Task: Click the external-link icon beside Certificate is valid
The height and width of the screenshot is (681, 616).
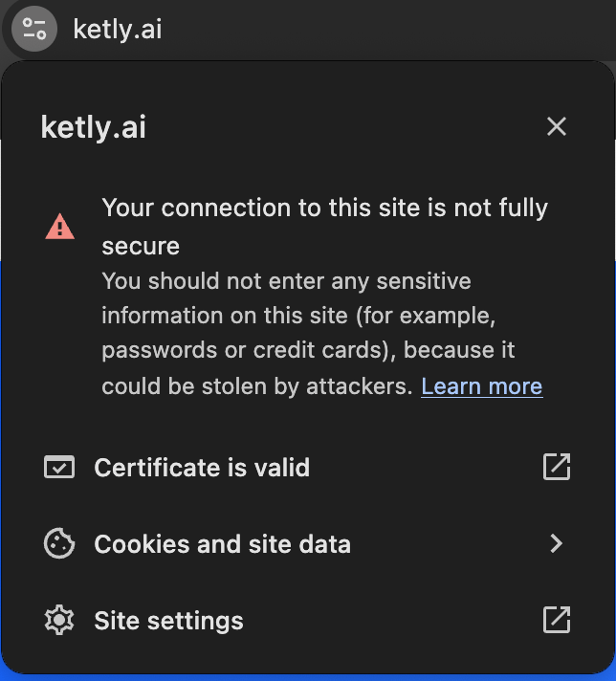Action: 557,467
